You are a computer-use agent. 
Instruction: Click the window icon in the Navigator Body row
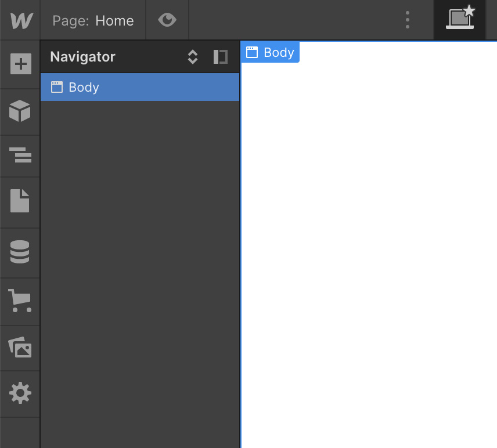click(57, 87)
